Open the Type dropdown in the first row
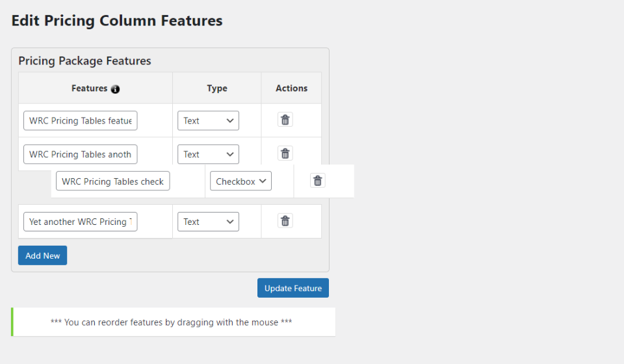624x364 pixels. tap(208, 121)
